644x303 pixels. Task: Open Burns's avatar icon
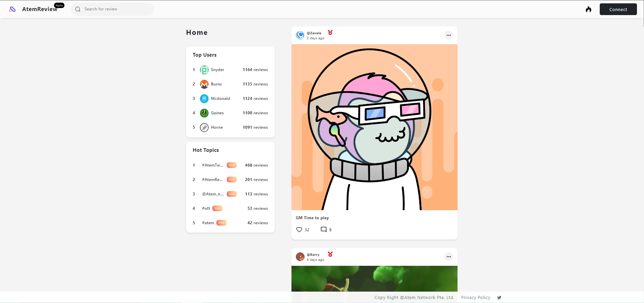point(204,84)
